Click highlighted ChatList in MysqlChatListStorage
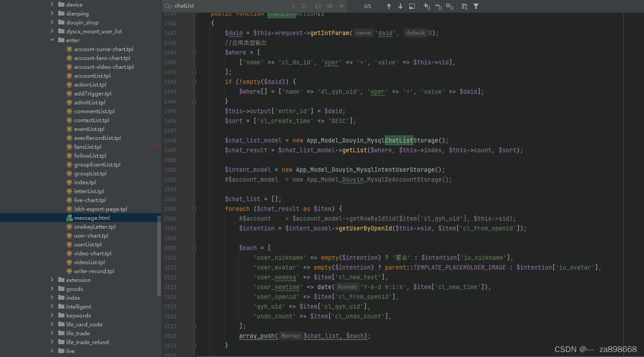 click(399, 140)
